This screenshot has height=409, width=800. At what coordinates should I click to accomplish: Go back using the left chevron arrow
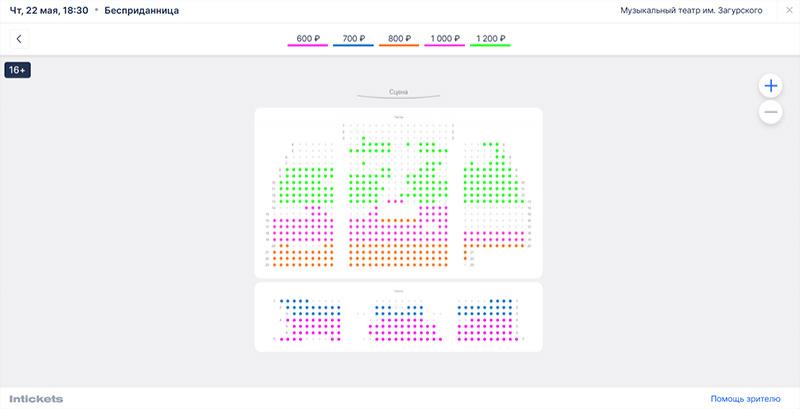click(19, 39)
